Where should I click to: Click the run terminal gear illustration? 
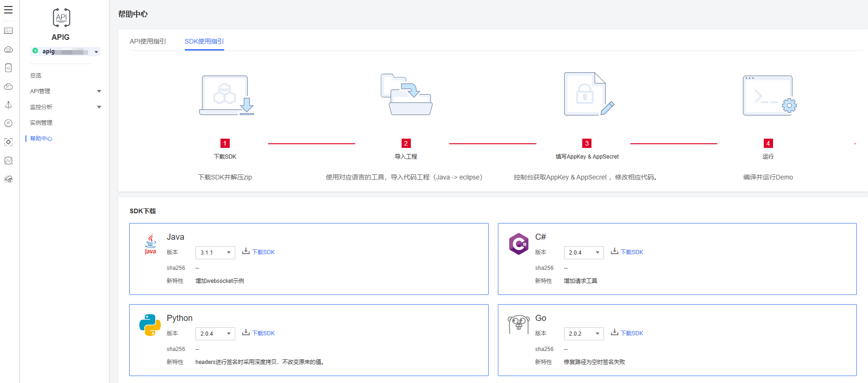point(770,95)
